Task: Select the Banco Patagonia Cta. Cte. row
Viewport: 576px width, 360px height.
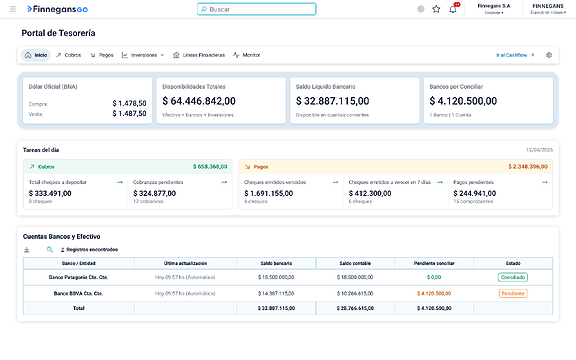Action: point(288,277)
